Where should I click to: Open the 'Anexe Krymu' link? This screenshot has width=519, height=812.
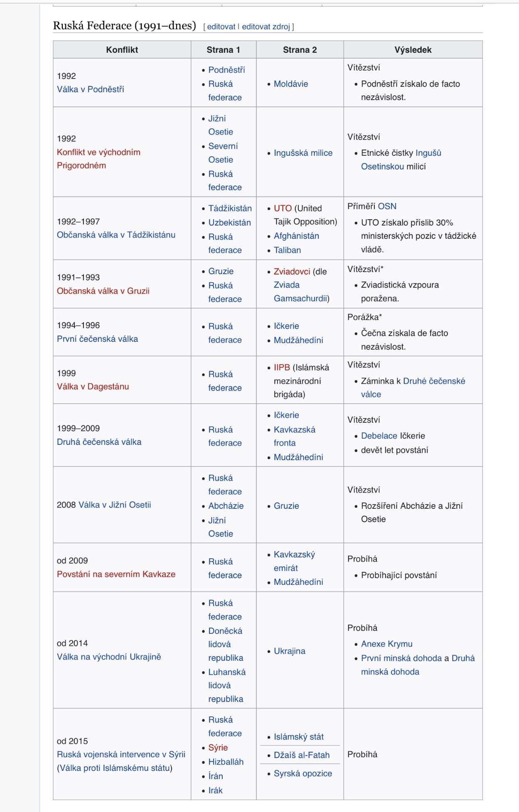click(x=386, y=644)
